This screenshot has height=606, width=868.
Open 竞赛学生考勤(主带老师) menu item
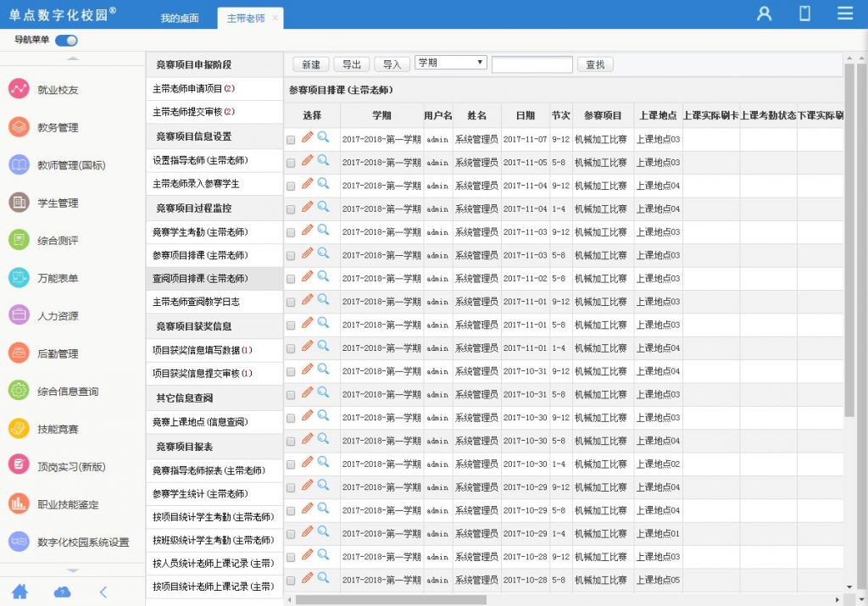214,232
